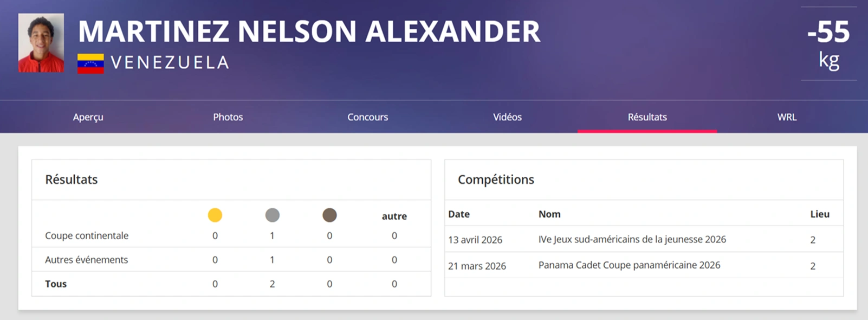Screen dimensions: 868x320
Task: Open IVe Jeux sud-américains de la jeunesse 2026
Action: [x=632, y=239]
